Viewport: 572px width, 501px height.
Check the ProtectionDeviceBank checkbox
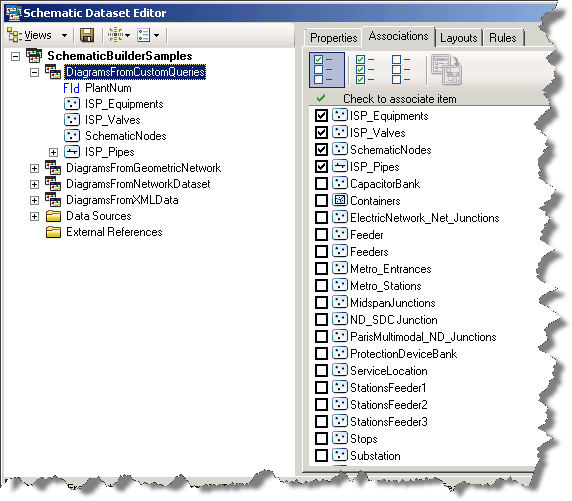(321, 354)
